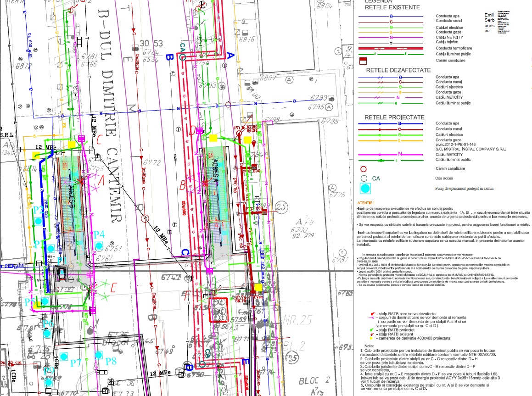Click the cyan drilling marker beside P2

pyautogui.click(x=39, y=221)
